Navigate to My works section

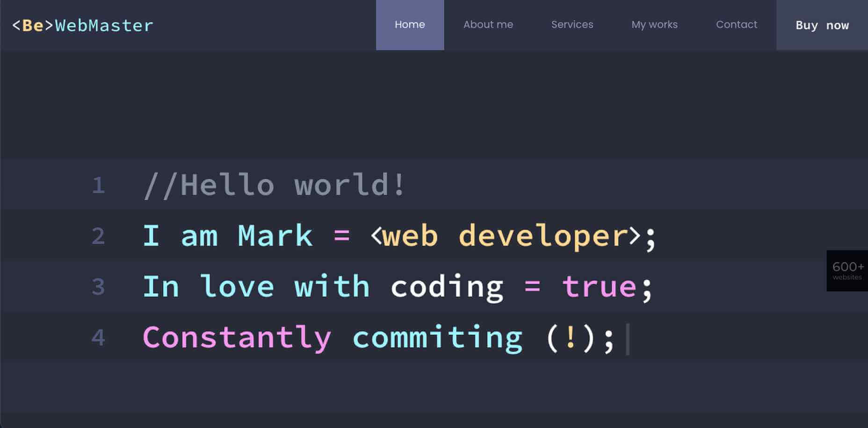point(654,25)
